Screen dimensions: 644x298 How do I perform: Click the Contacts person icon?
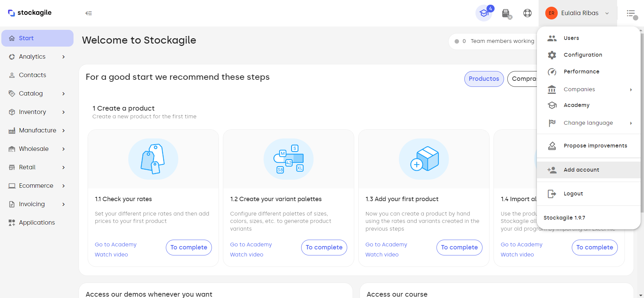12,75
